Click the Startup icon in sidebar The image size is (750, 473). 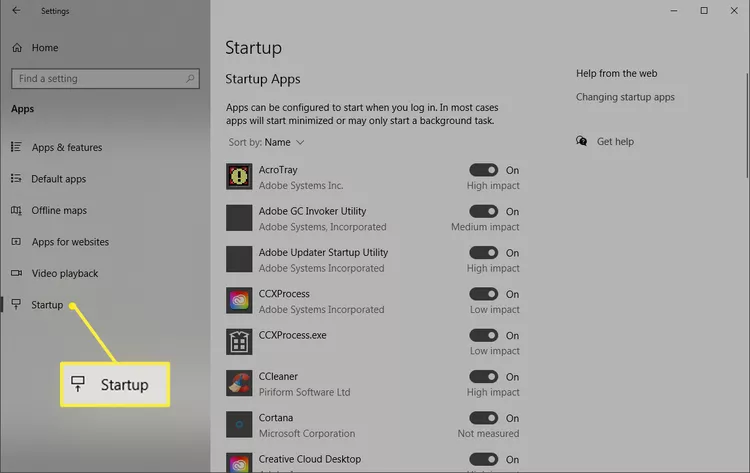click(x=16, y=305)
